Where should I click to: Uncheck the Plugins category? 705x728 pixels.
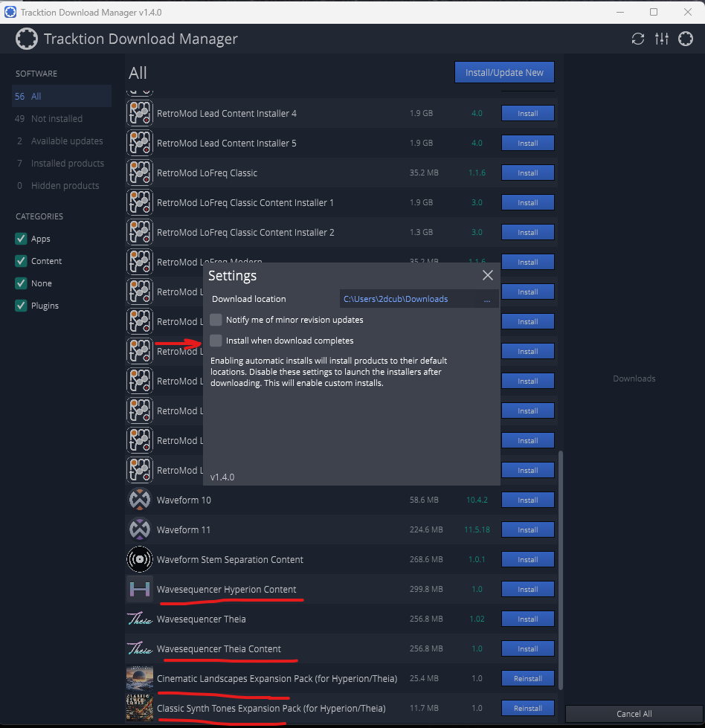21,306
